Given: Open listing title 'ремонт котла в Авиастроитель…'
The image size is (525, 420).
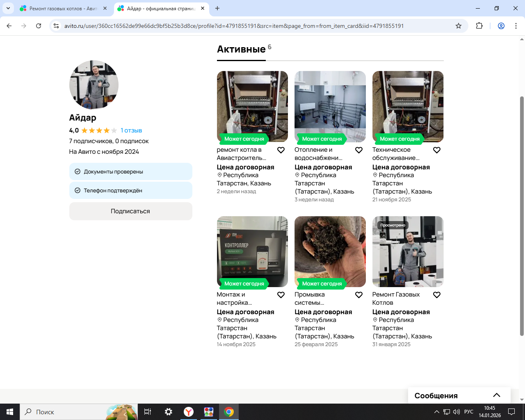Looking at the screenshot, I should pyautogui.click(x=242, y=154).
